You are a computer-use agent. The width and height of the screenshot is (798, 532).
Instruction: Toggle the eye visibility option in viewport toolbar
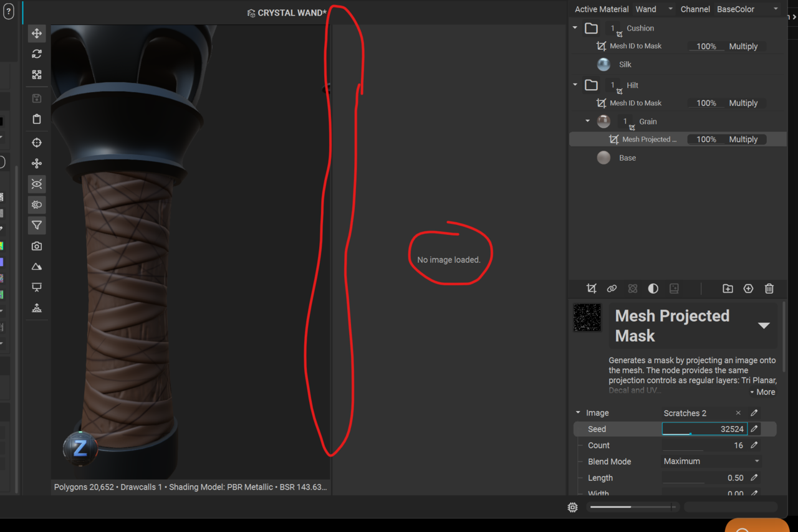coord(37,184)
